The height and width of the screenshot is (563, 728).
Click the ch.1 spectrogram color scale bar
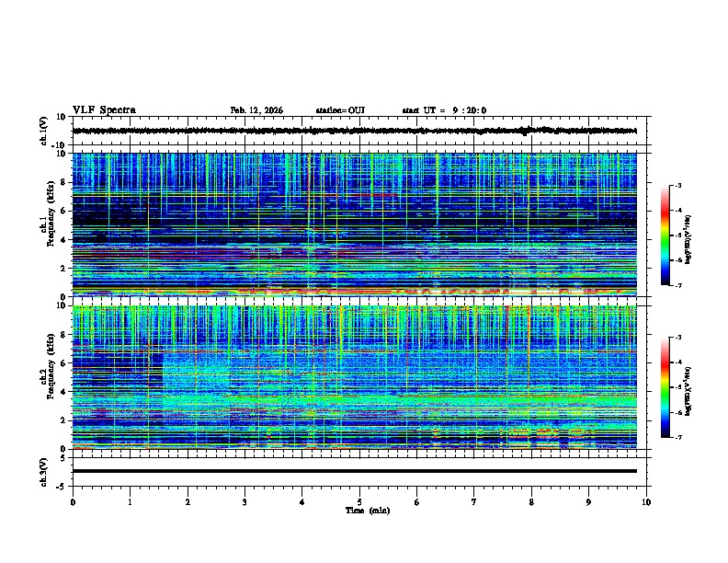tap(665, 236)
